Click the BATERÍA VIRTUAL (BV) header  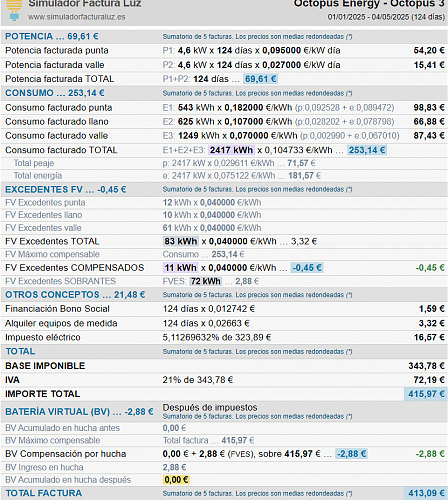coord(79,412)
